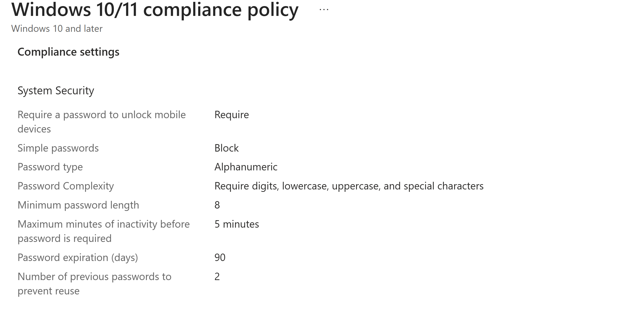Select the Password Complexity label
Screen dimensions: 644x314
(x=66, y=186)
